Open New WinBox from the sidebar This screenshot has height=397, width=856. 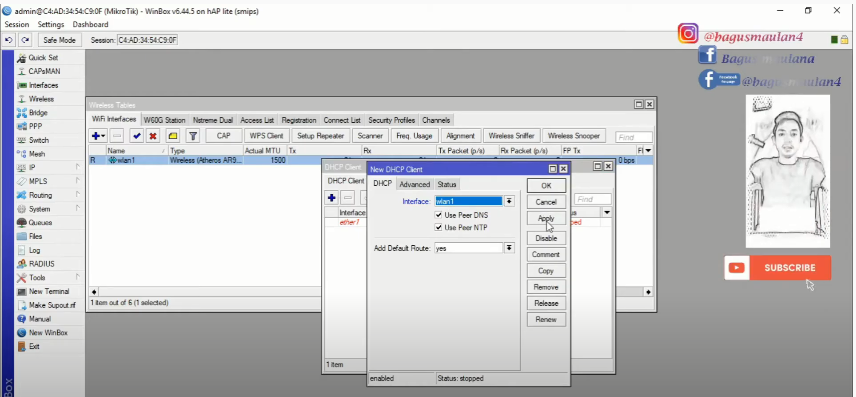(48, 333)
